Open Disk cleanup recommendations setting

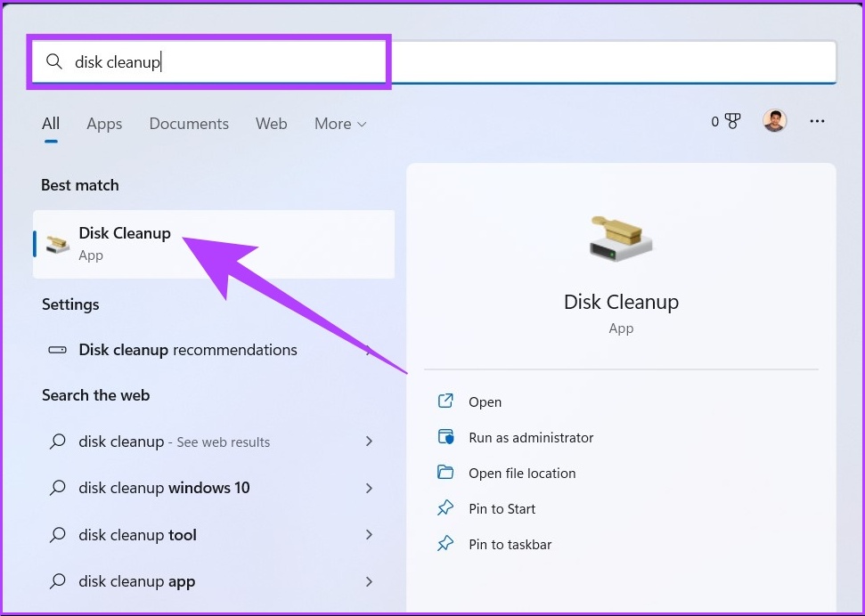pyautogui.click(x=188, y=350)
